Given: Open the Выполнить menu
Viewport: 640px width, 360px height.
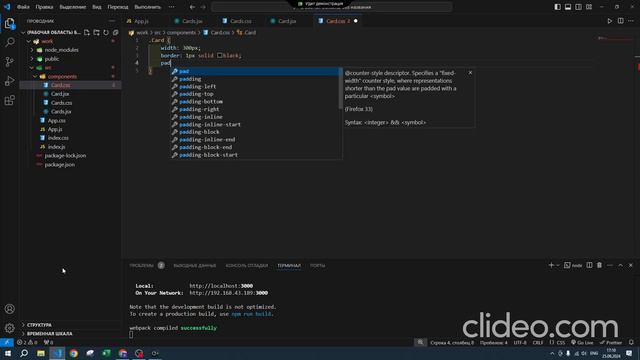Looking at the screenshot, I should 148,7.
